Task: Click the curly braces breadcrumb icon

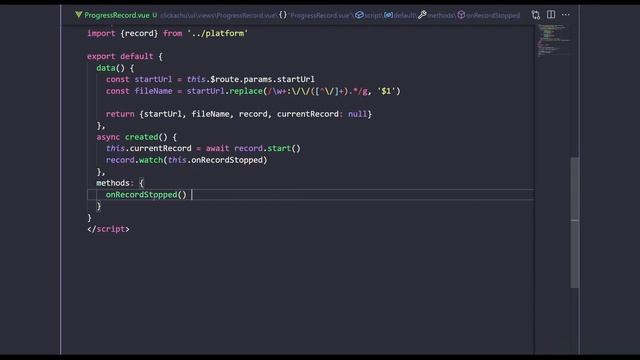Action: (x=283, y=15)
